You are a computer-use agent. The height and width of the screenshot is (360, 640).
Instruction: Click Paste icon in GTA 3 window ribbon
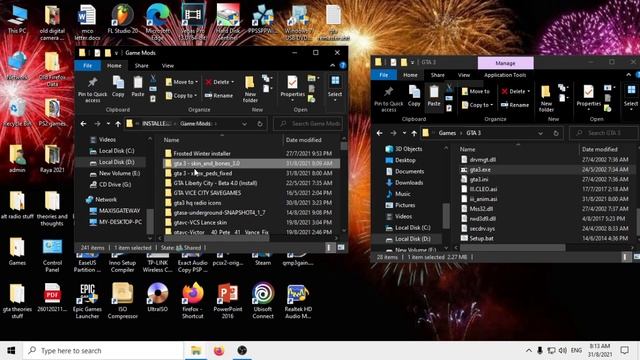click(x=434, y=96)
